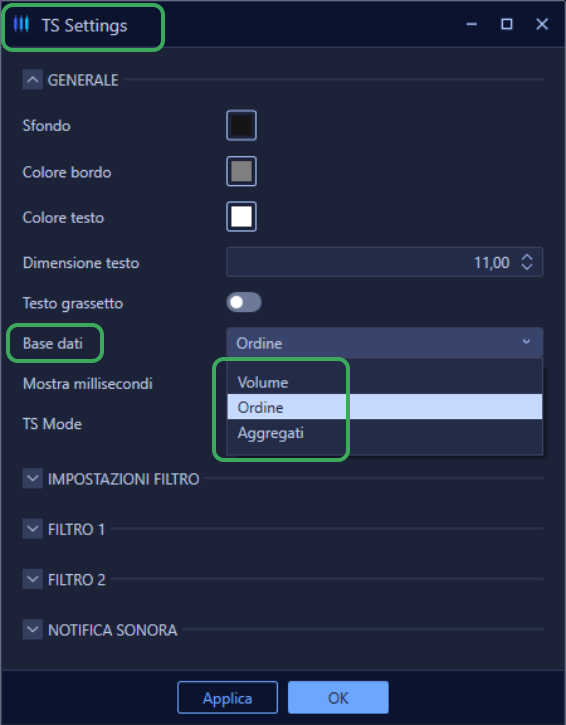Decrease Dimensione testo with down arrow
The height and width of the screenshot is (725, 566).
(527, 267)
